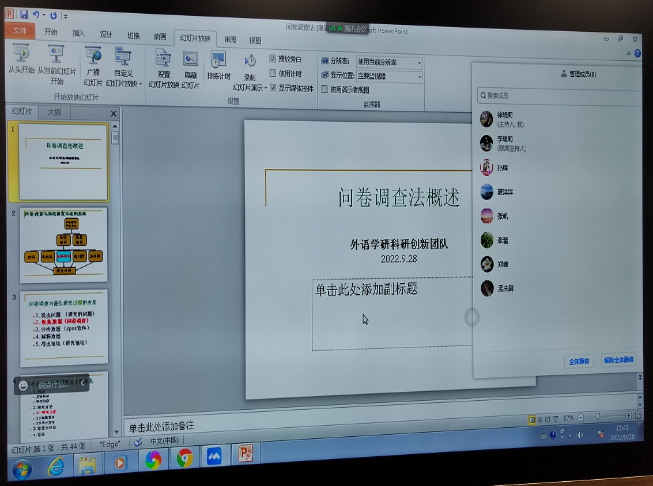Toggle Use Timings (使用计时) checkbox

(x=272, y=73)
